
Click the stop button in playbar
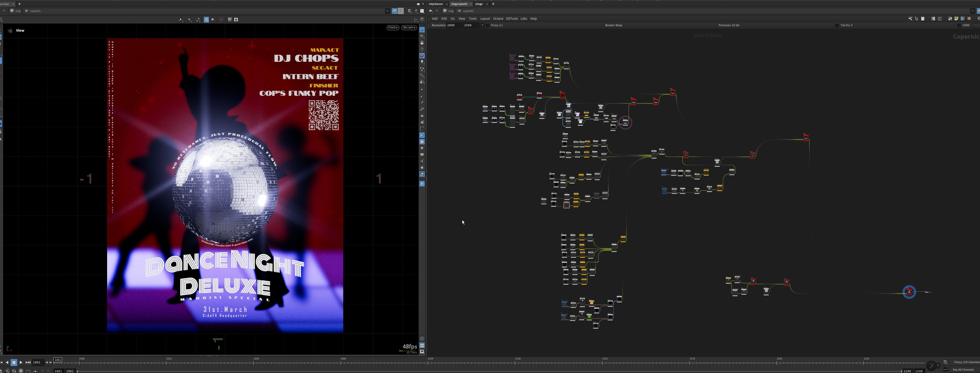[14, 362]
